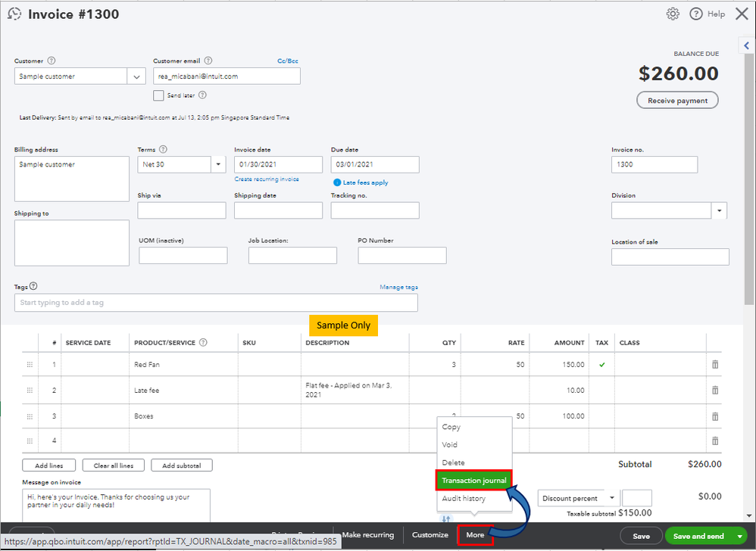Delete the empty line 4 row

(x=715, y=440)
